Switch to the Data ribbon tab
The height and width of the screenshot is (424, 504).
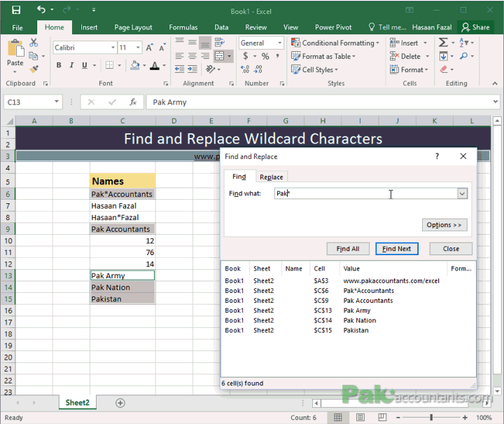pyautogui.click(x=221, y=27)
